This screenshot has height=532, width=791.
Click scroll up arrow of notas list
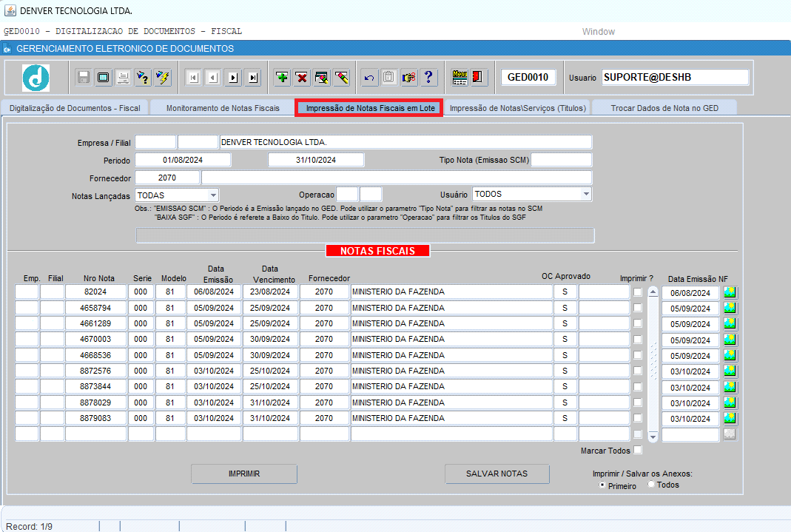coord(653,292)
